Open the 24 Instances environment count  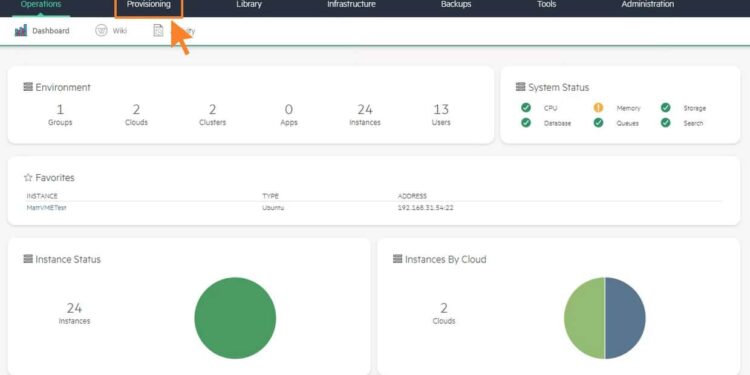tap(365, 115)
